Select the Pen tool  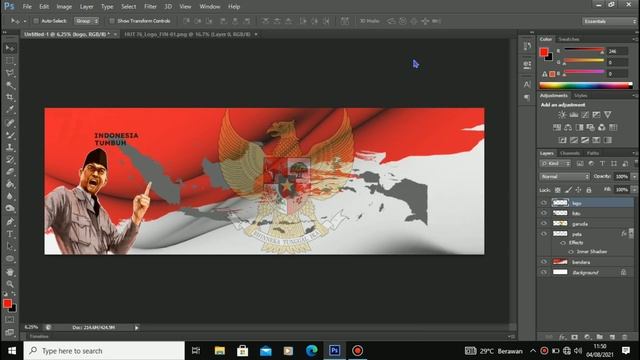pyautogui.click(x=10, y=222)
